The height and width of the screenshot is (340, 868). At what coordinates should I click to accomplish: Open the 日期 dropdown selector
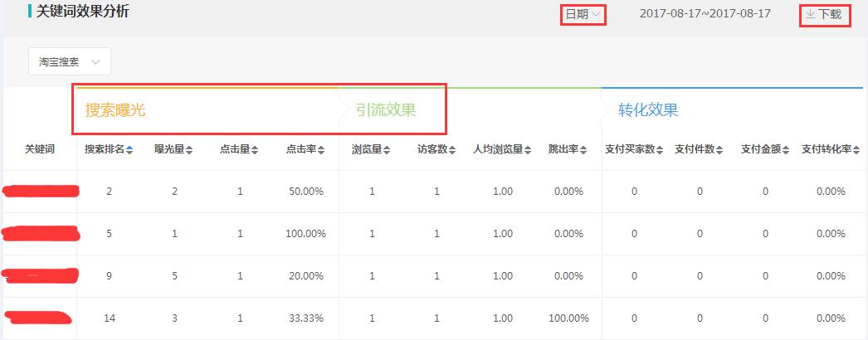click(583, 14)
